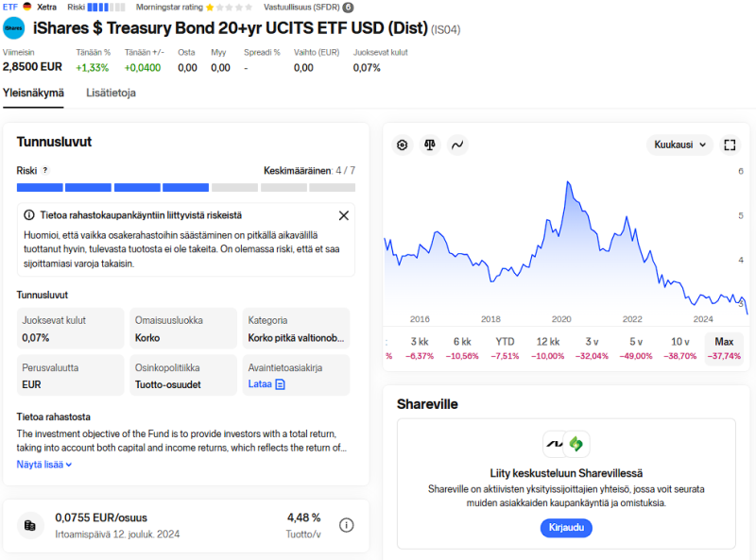Expand fund description with Näytä lisää

point(43,465)
